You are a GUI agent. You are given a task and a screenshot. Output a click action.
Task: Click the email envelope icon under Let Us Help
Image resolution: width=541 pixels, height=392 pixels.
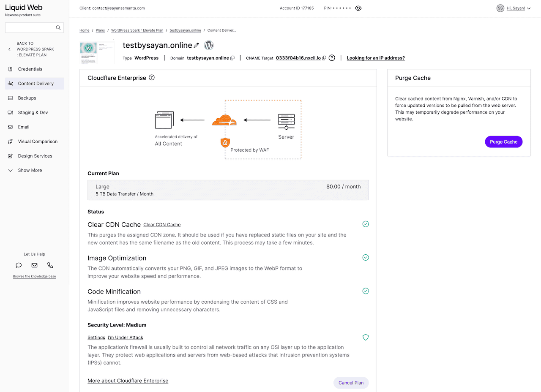coord(34,265)
